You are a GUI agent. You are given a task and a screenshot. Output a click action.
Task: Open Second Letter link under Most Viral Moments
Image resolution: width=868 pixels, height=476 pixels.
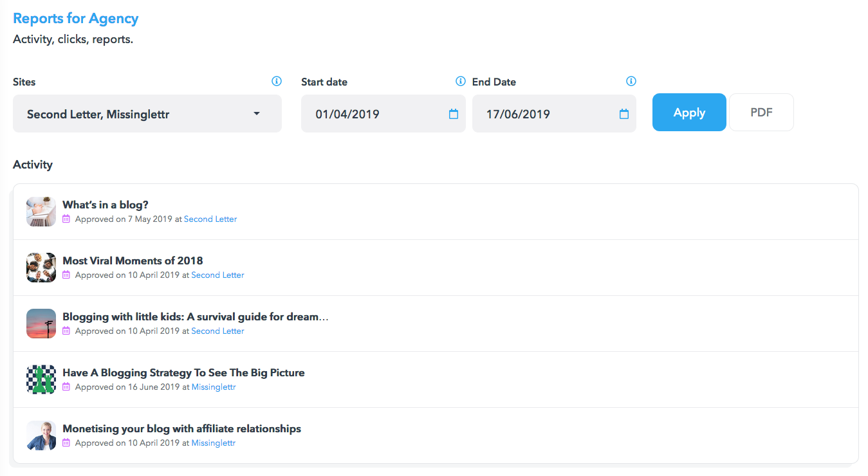[218, 275]
